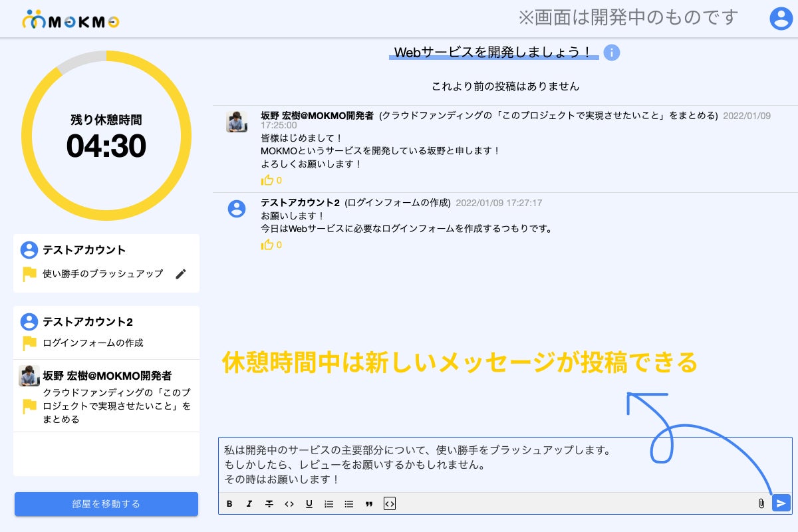
Task: Click the 部屋を移動する button
Action: 106,504
